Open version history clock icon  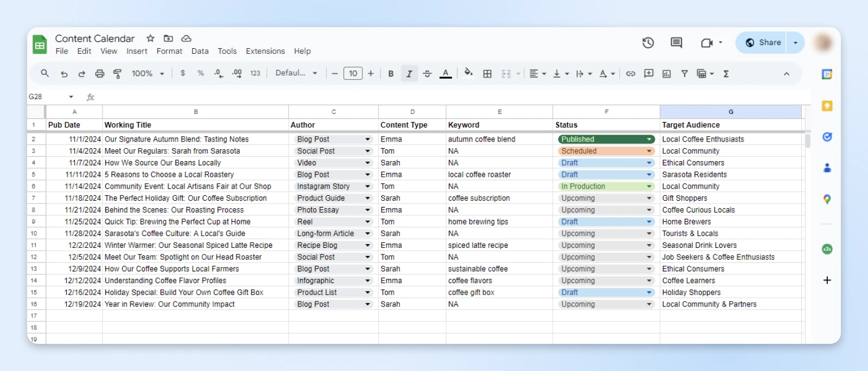[648, 43]
